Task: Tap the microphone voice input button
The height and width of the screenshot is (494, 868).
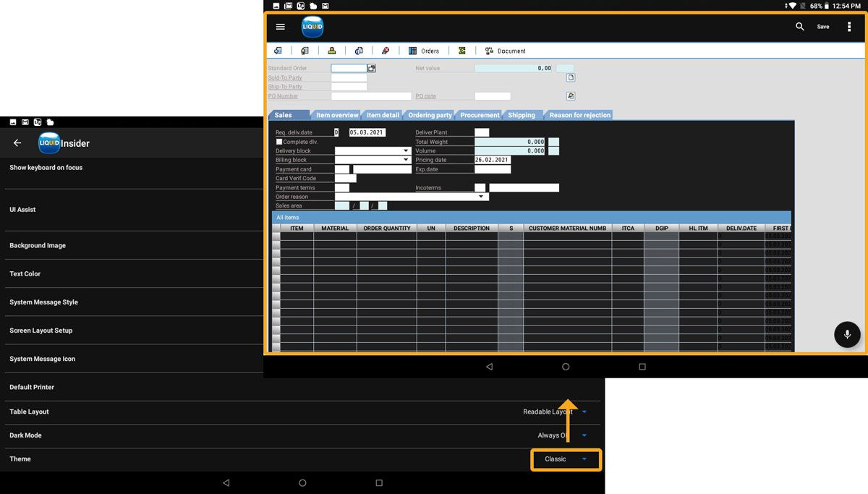Action: point(846,335)
